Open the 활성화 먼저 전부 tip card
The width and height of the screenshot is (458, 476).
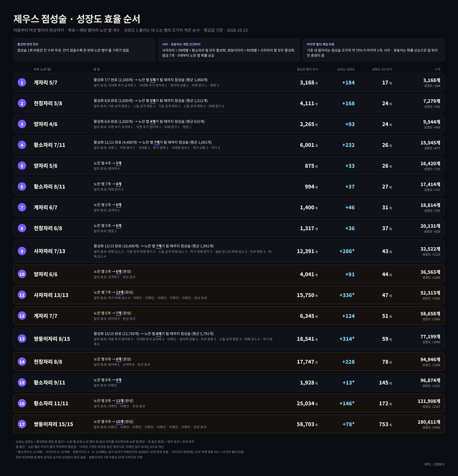point(84,50)
